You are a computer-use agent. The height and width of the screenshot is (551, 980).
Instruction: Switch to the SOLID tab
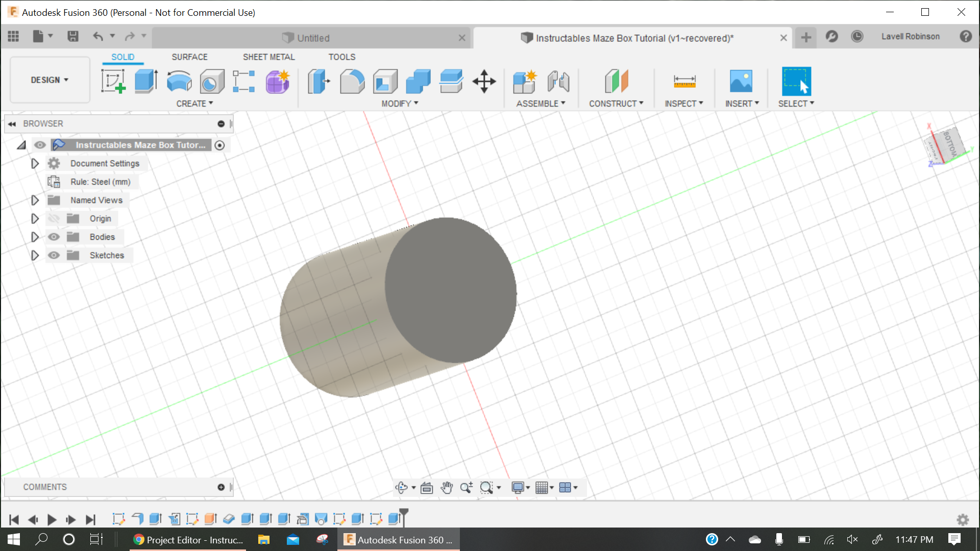tap(122, 57)
